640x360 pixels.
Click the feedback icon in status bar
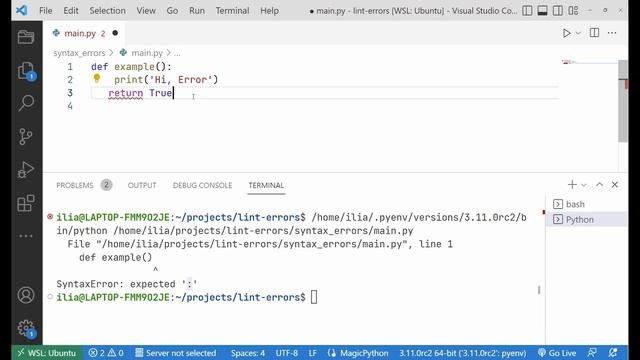tap(593, 353)
